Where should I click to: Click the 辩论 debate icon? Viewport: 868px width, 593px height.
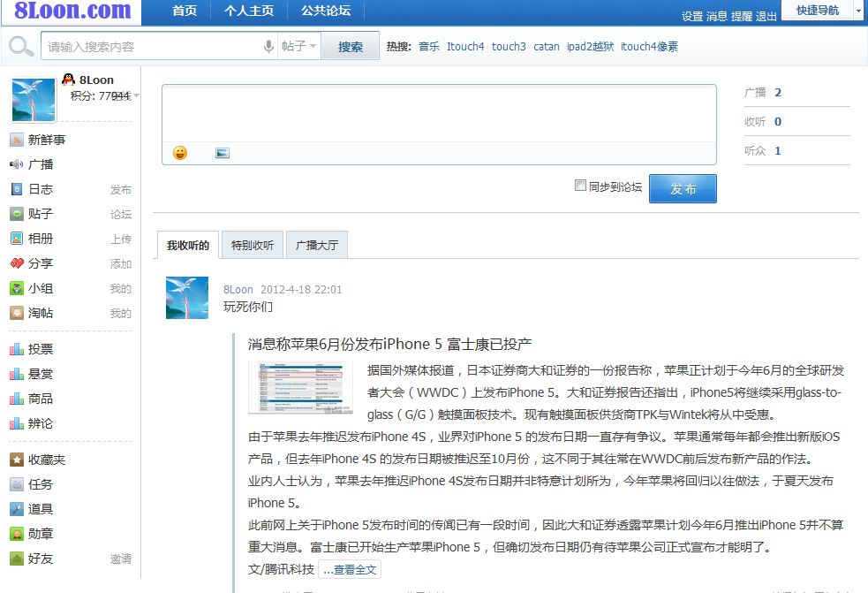pos(17,423)
